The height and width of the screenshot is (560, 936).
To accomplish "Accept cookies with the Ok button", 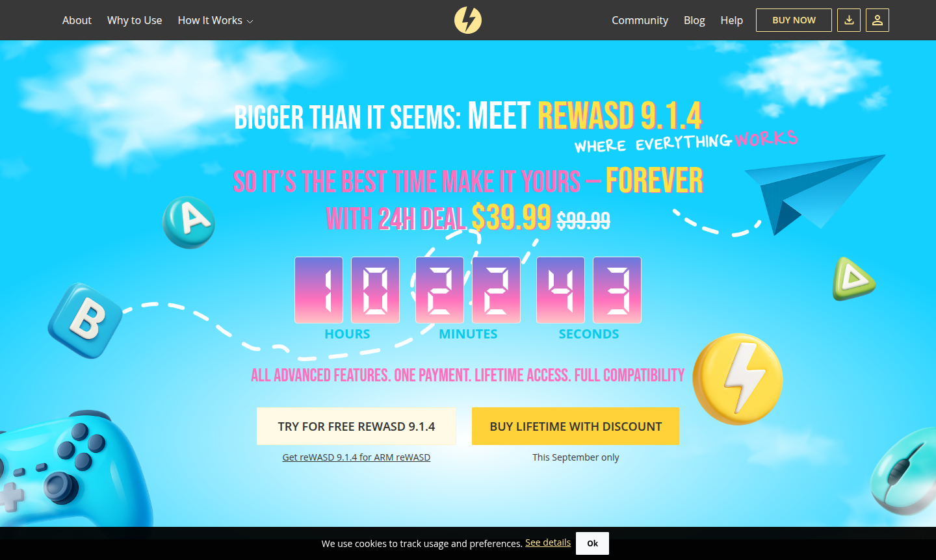I will click(x=592, y=543).
